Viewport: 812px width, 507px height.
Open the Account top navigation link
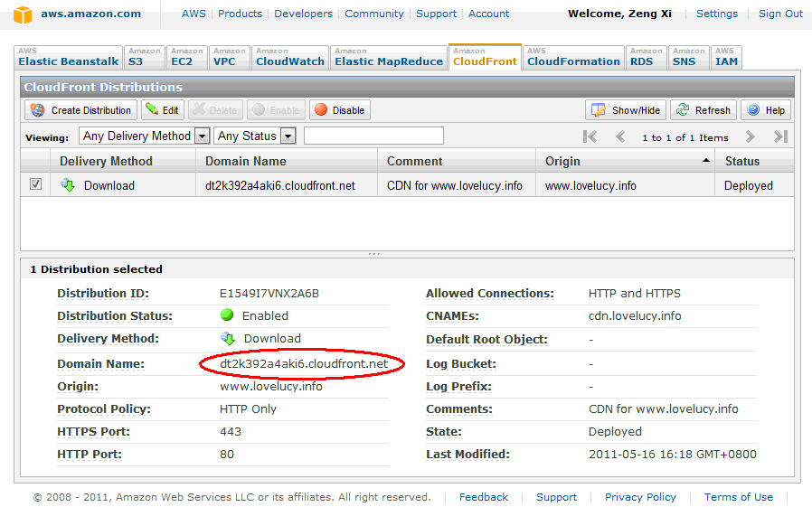[489, 14]
